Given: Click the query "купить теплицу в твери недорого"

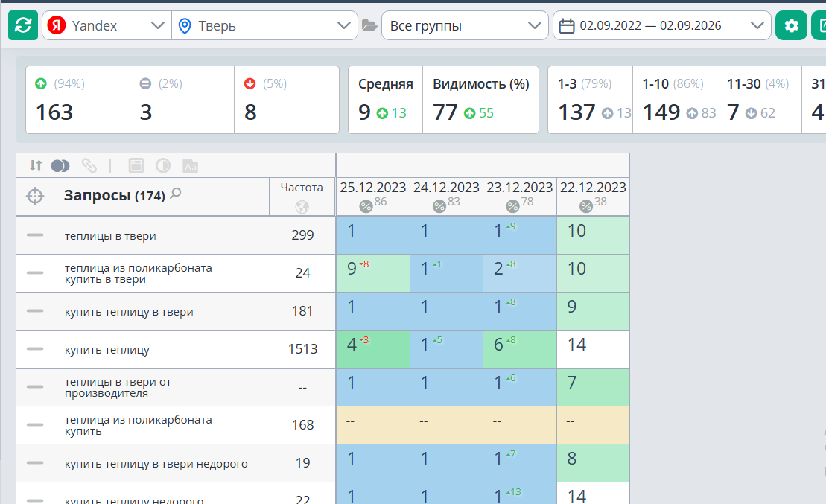Looking at the screenshot, I should [156, 464].
